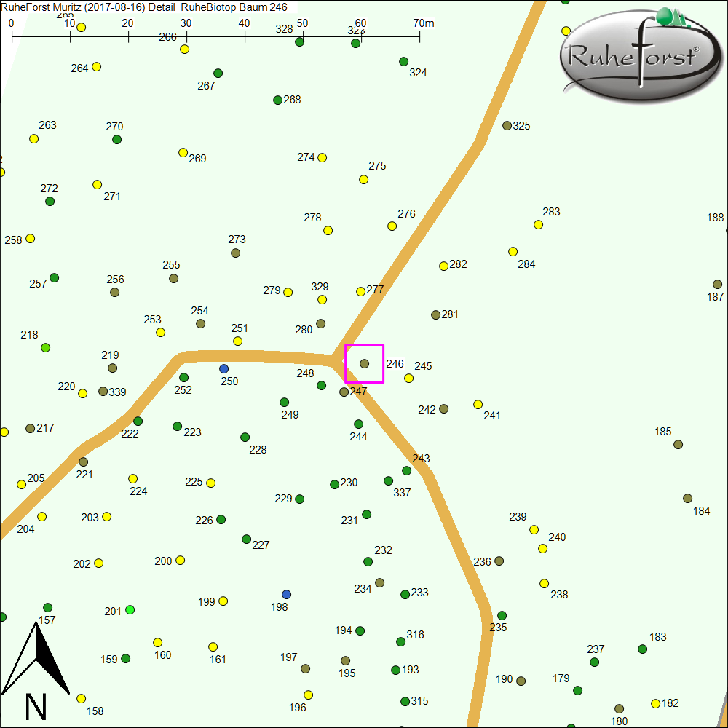Select the olive tree marker 325
Viewport: 728px width, 728px height.
click(507, 125)
